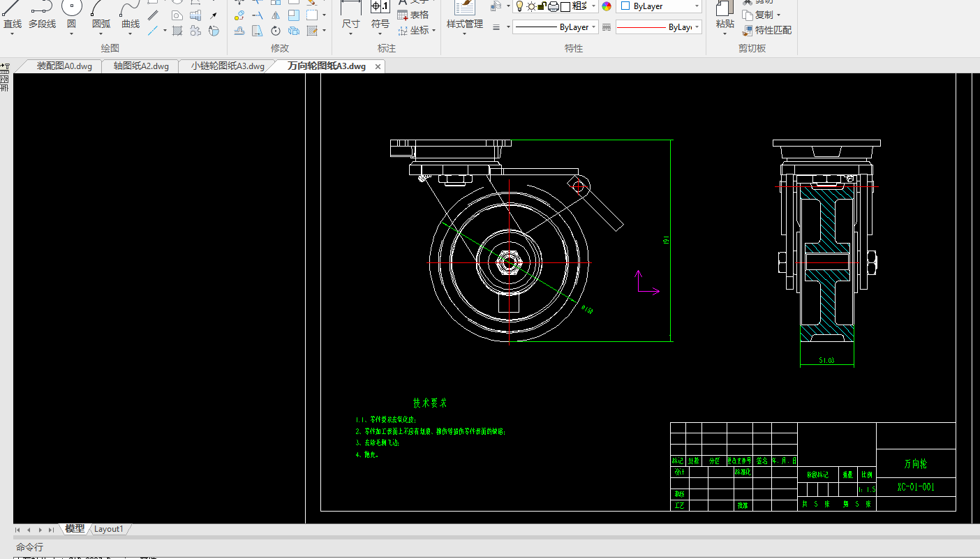The image size is (980, 559).
Task: Jump to first layout tab arrow
Action: pyautogui.click(x=18, y=530)
